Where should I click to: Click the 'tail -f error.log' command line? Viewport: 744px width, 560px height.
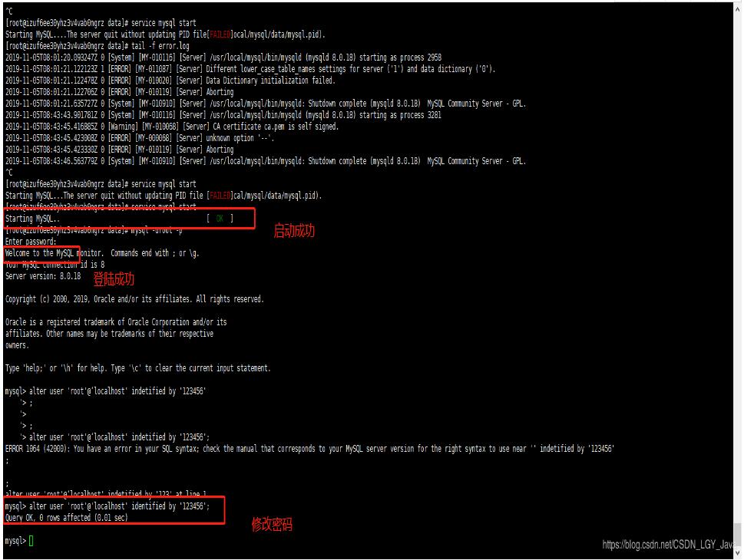click(x=98, y=46)
